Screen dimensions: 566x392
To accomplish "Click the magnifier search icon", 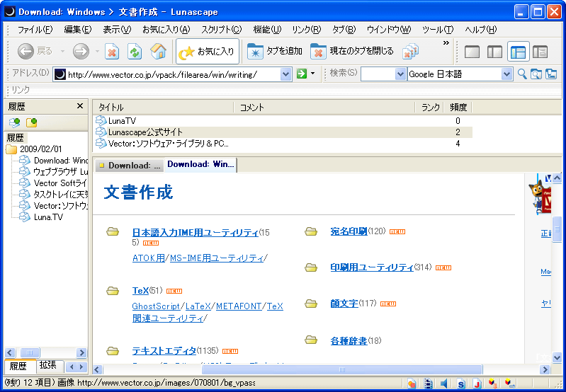I will (x=522, y=74).
